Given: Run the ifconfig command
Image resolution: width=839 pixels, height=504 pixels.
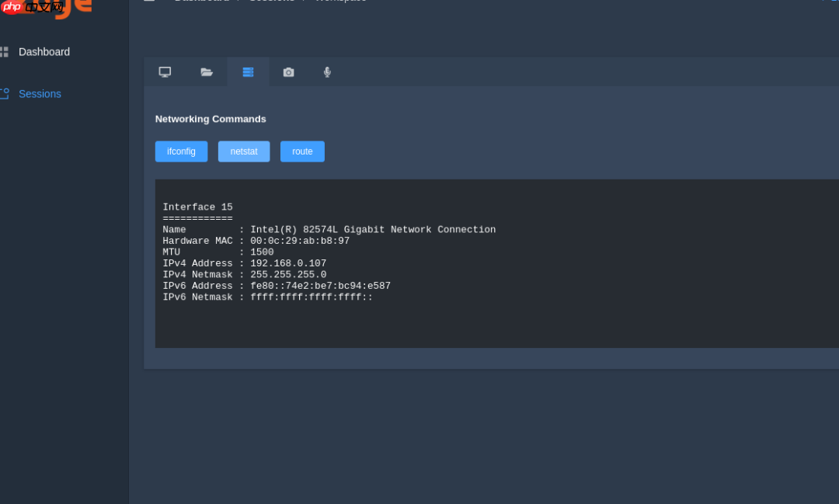Looking at the screenshot, I should [181, 151].
